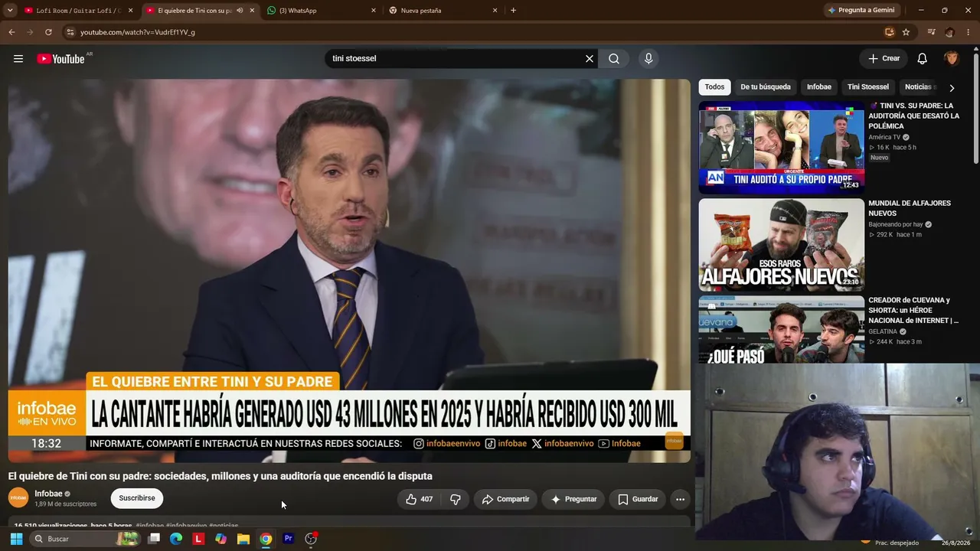Image resolution: width=980 pixels, height=551 pixels.
Task: Click the Infobae channel avatar
Action: pyautogui.click(x=18, y=498)
